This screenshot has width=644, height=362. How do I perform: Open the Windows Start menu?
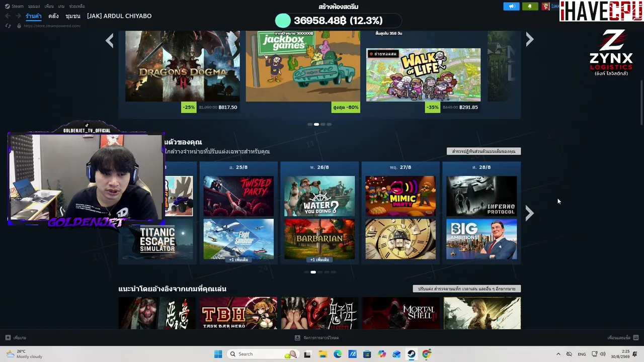click(x=218, y=354)
